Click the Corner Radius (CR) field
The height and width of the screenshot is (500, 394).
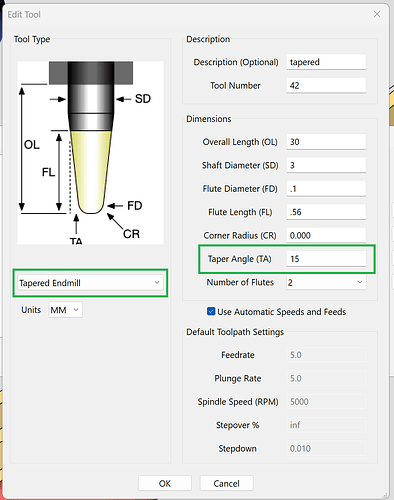326,235
